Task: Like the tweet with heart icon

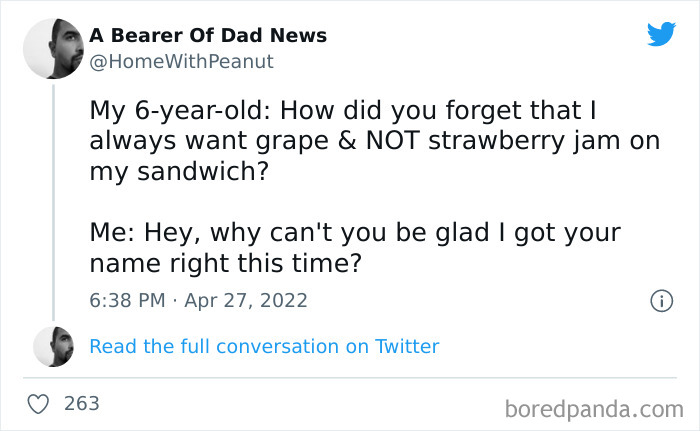Action: [38, 404]
